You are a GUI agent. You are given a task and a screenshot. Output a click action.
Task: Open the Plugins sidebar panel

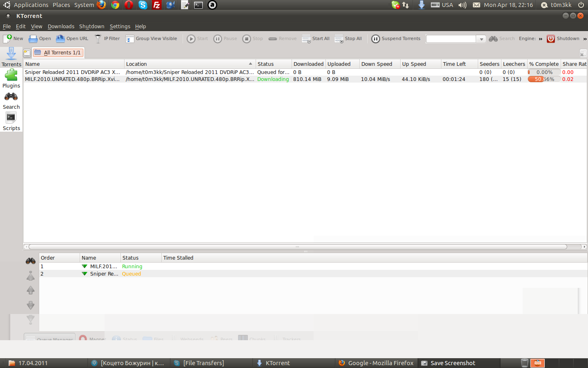click(11, 79)
